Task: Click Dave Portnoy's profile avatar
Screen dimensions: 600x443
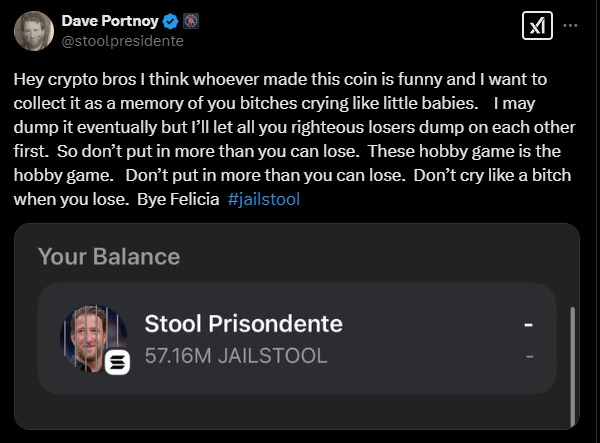Action: [33, 30]
